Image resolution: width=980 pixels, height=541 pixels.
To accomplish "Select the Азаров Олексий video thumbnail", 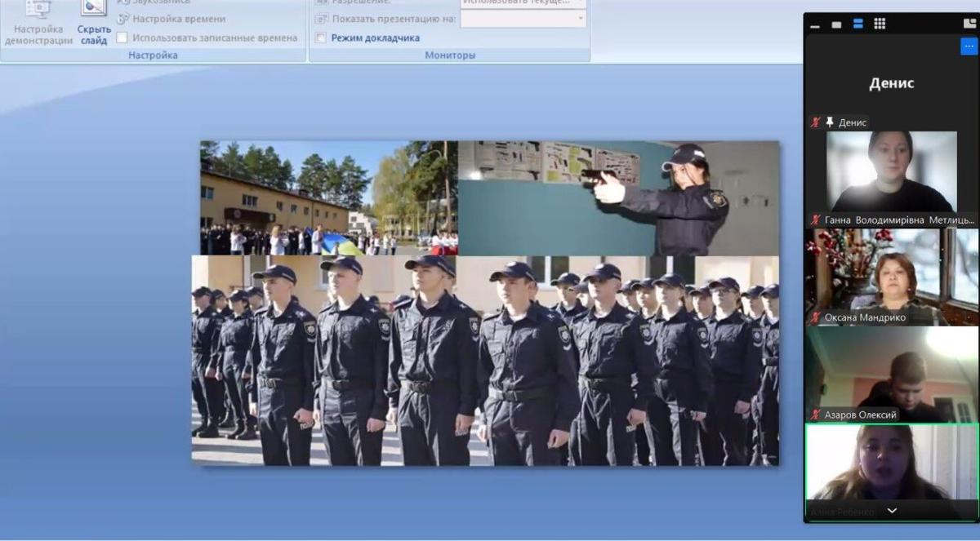I will point(891,374).
